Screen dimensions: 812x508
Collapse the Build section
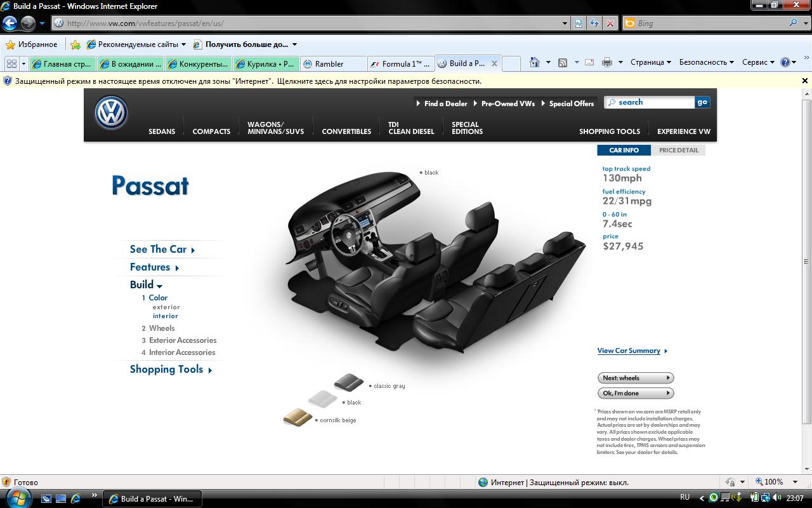click(146, 285)
